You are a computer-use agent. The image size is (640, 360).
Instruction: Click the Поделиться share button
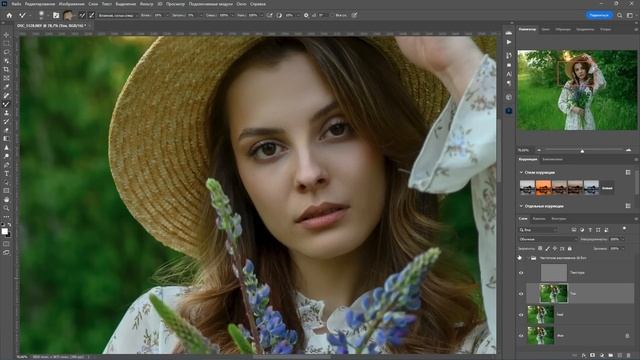(599, 15)
